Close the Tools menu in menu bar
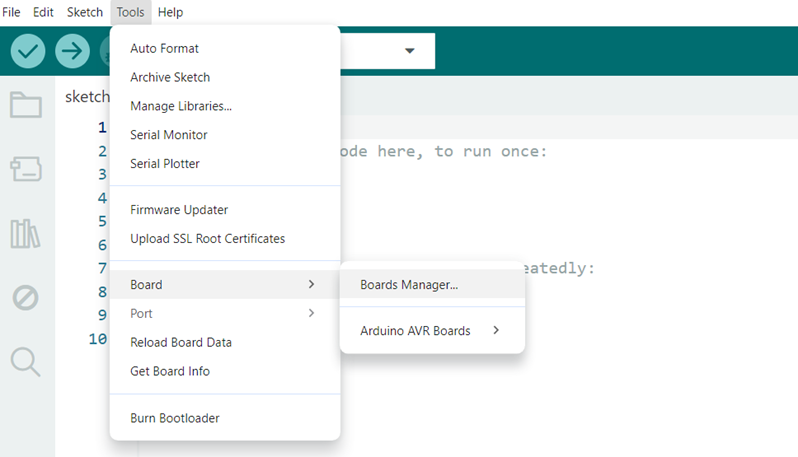 point(130,12)
